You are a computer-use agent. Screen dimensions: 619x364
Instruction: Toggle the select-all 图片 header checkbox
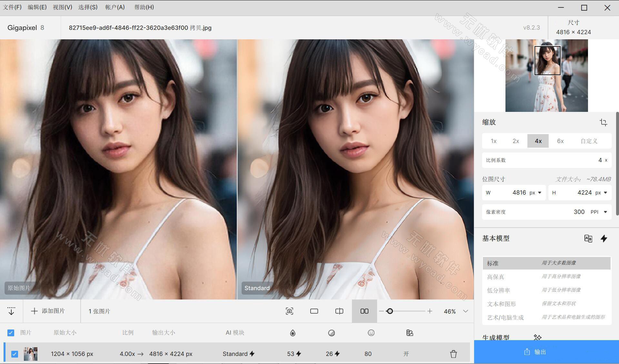tap(11, 333)
